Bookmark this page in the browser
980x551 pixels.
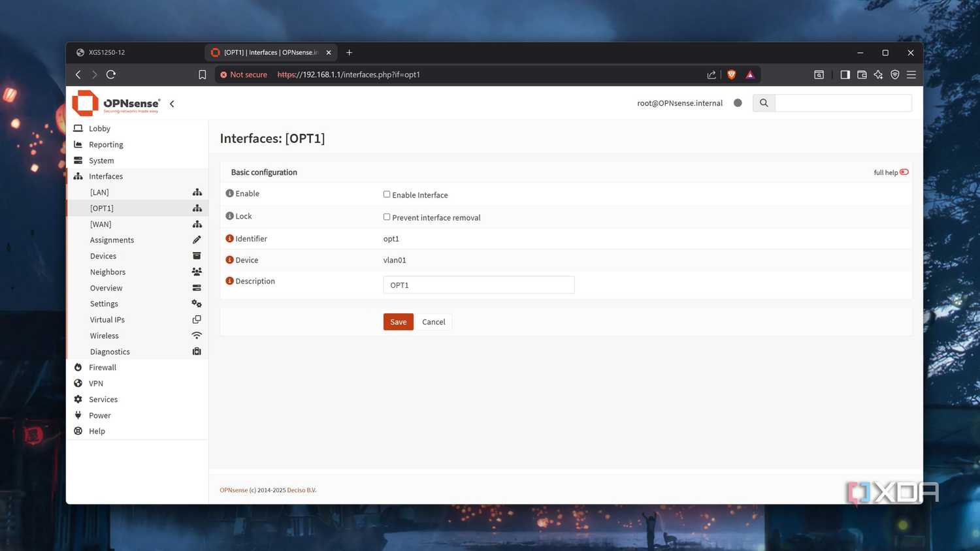coord(203,74)
